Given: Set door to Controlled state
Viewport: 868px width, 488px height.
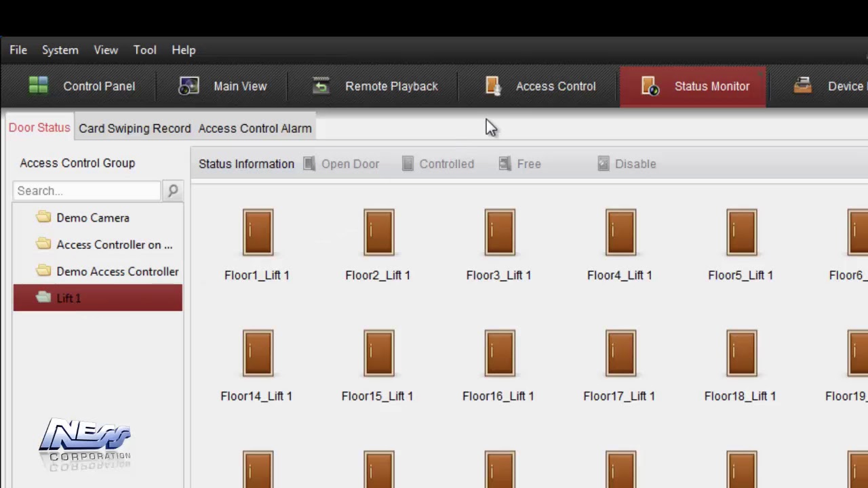Looking at the screenshot, I should (438, 164).
